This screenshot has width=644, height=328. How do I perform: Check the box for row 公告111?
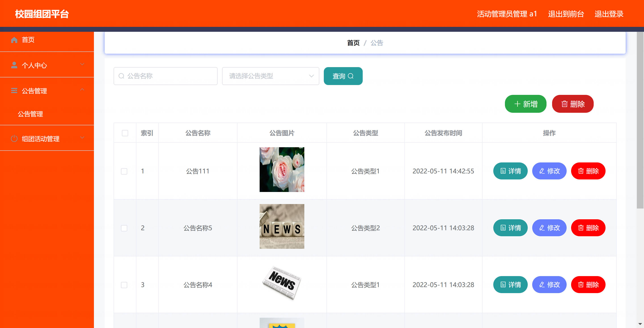coord(124,171)
